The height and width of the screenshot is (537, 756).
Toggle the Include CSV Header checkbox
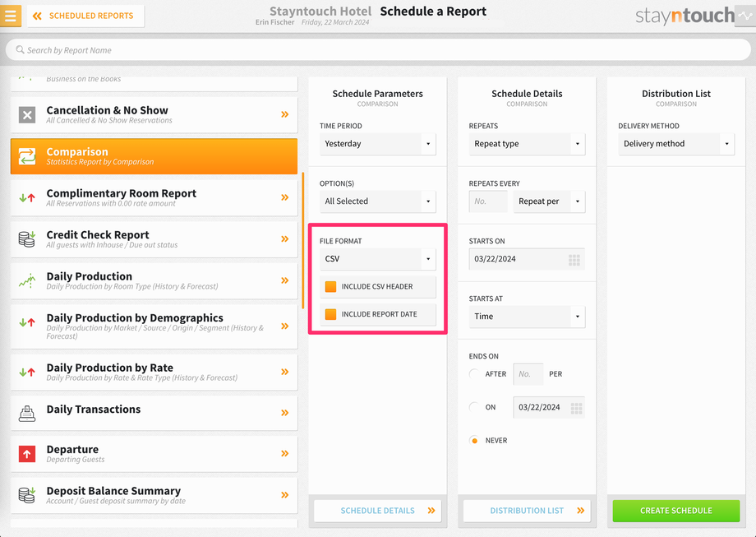pos(330,287)
